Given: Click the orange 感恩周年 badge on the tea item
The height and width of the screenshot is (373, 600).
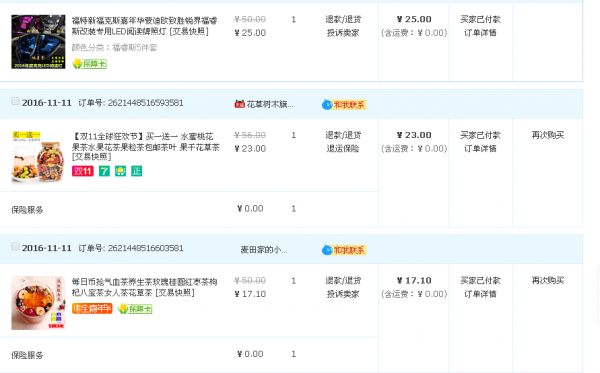Looking at the screenshot, I should coord(92,308).
